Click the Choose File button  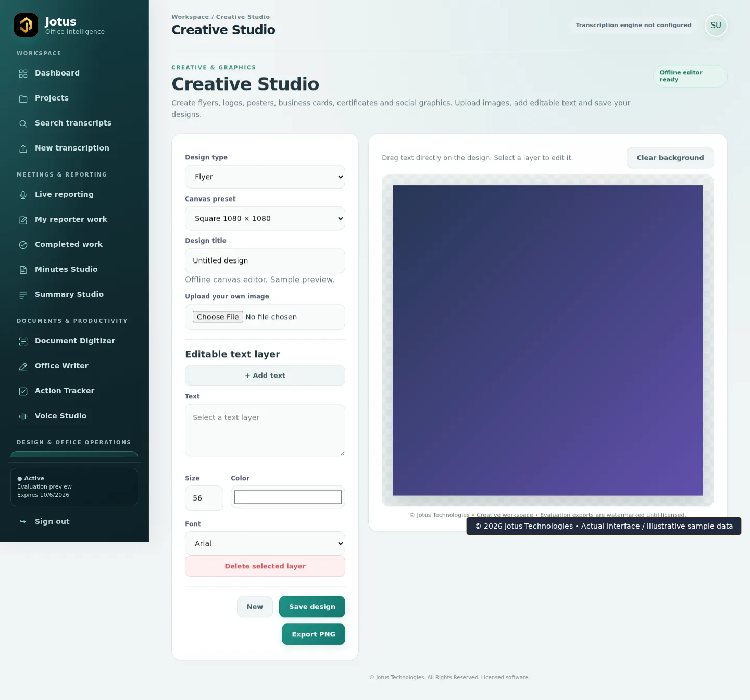[218, 317]
